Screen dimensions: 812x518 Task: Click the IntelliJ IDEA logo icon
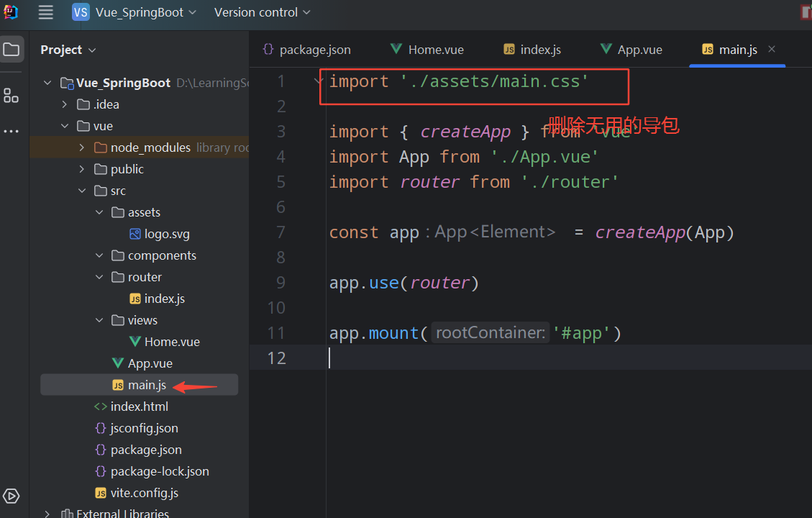(10, 12)
